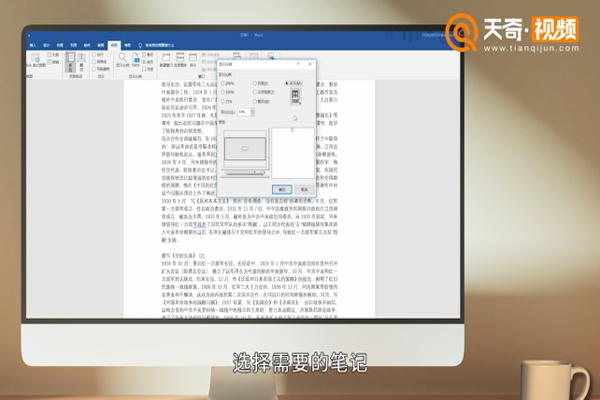
Task: Click One Page in ribbon zoom group
Action: pyautogui.click(x=148, y=55)
